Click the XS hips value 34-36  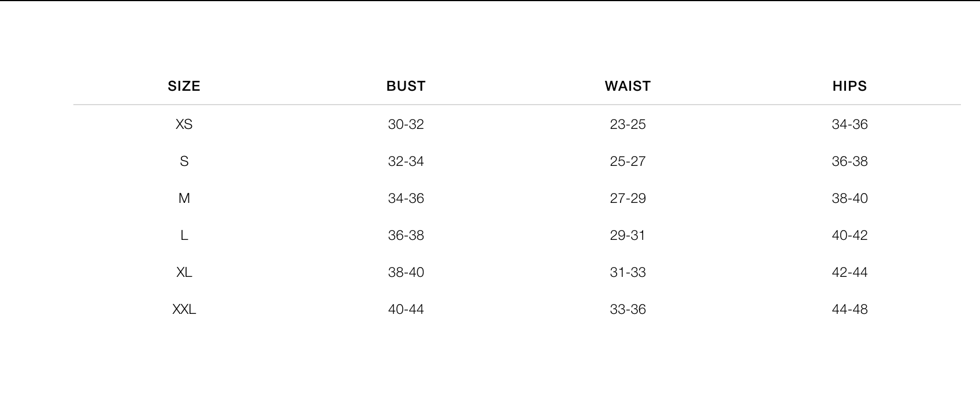pos(849,124)
